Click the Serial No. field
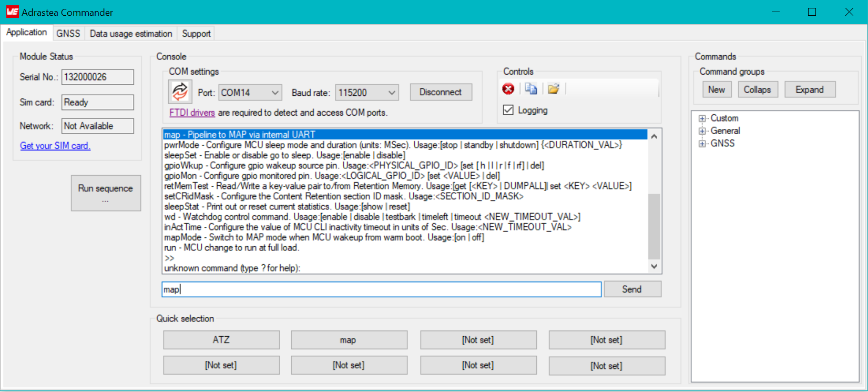 point(98,77)
